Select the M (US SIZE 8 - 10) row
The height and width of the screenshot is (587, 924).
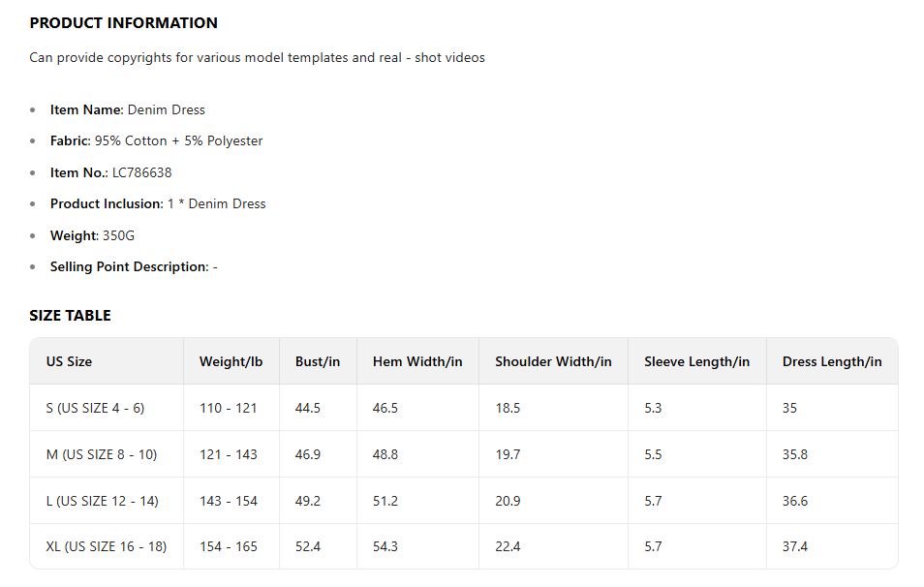point(101,454)
